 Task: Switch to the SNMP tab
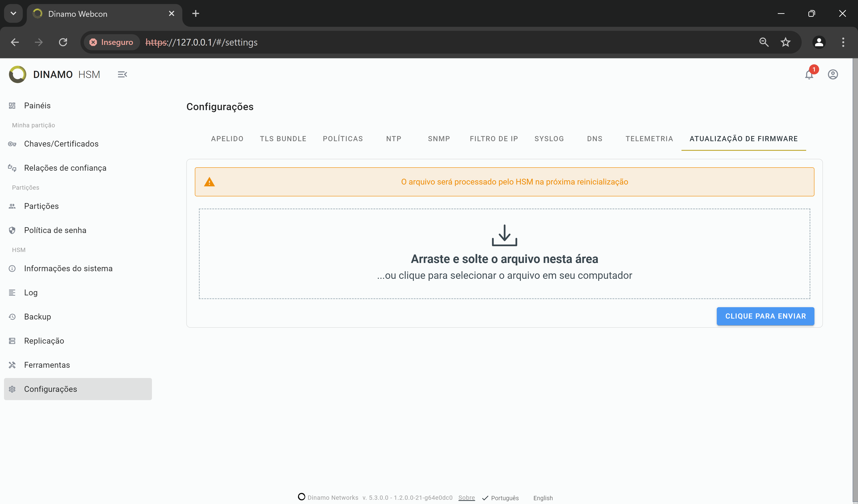(x=439, y=139)
